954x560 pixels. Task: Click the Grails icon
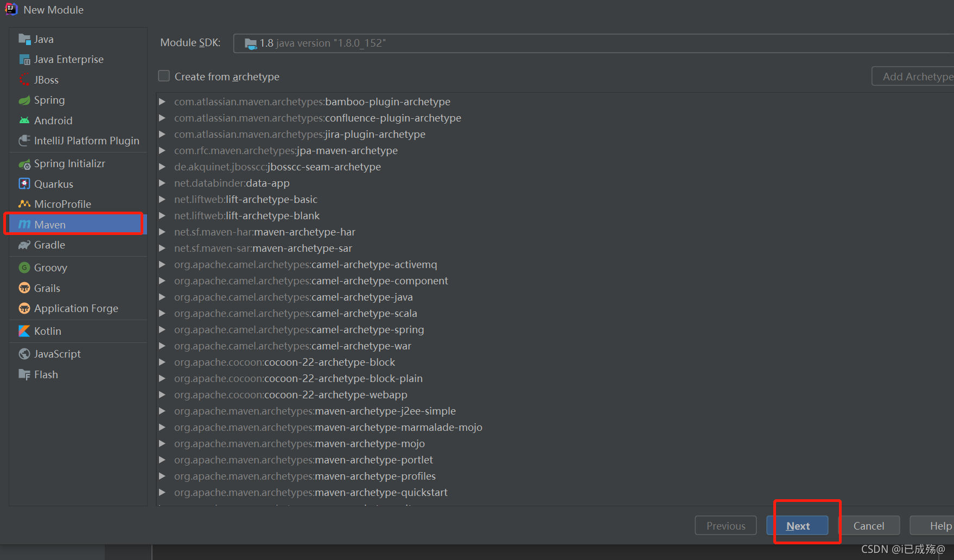pos(24,288)
